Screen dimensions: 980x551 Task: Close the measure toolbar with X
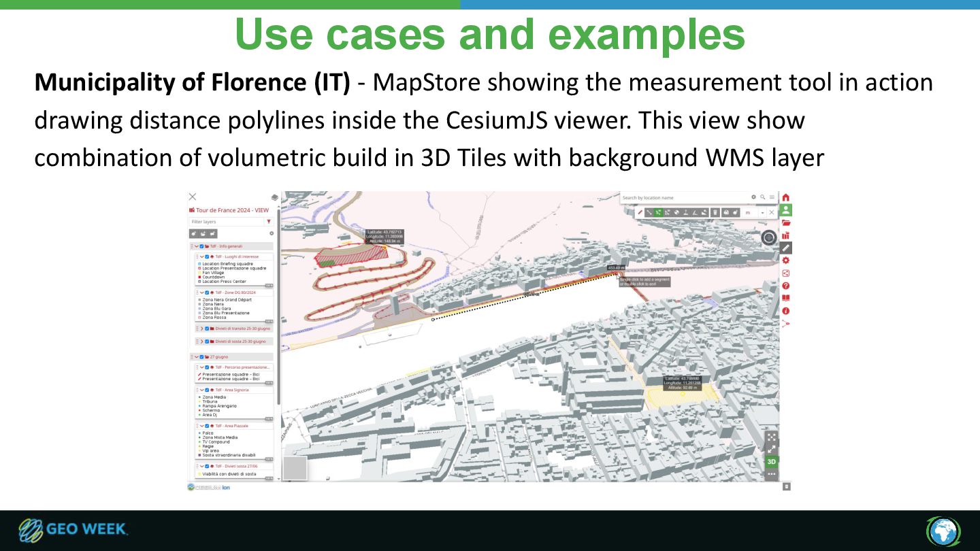(772, 212)
